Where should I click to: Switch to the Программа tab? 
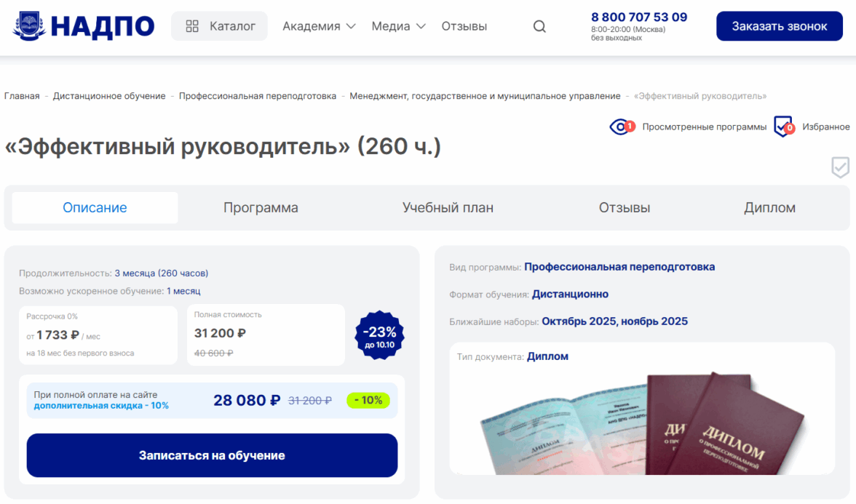click(261, 208)
